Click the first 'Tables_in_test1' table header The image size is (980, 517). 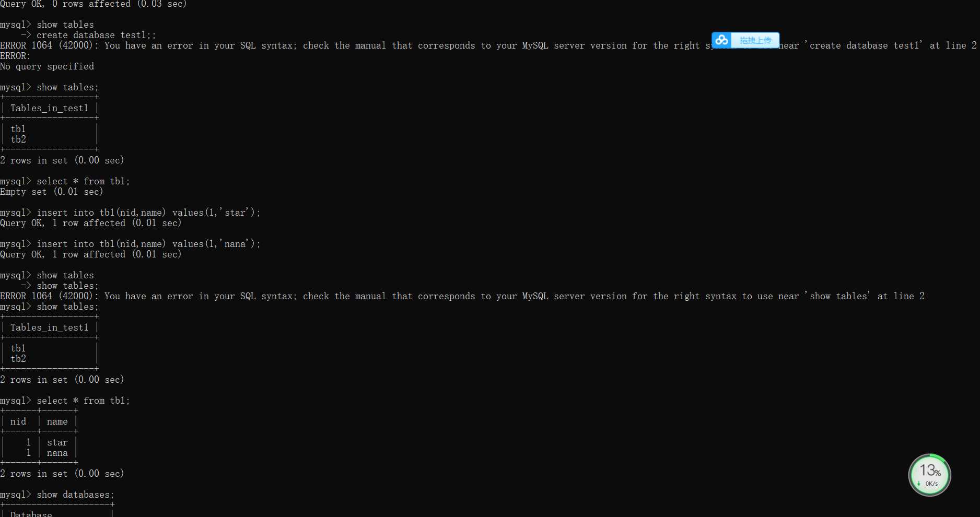[x=50, y=108]
